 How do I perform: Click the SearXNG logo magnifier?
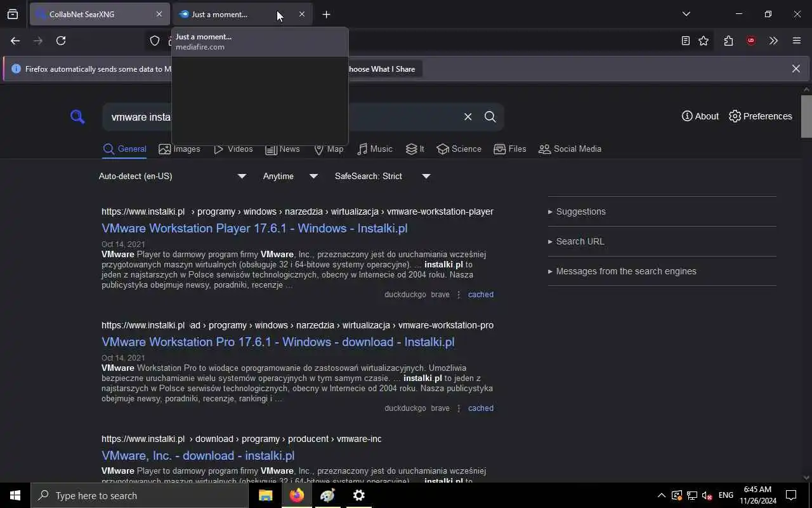(x=77, y=116)
